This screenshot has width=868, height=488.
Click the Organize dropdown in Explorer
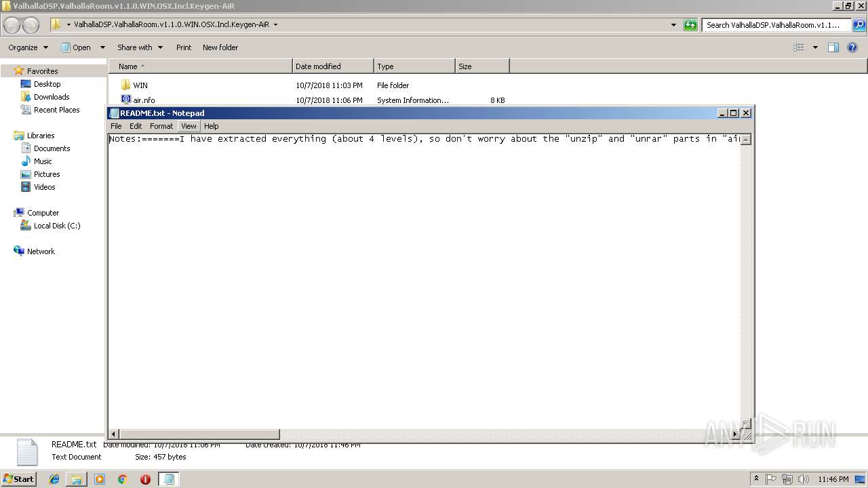click(28, 47)
